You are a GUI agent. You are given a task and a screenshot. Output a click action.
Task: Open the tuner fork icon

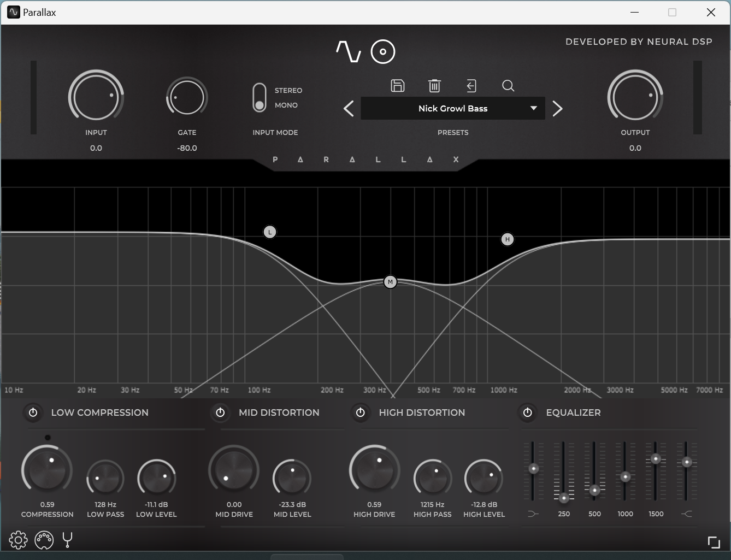click(68, 540)
